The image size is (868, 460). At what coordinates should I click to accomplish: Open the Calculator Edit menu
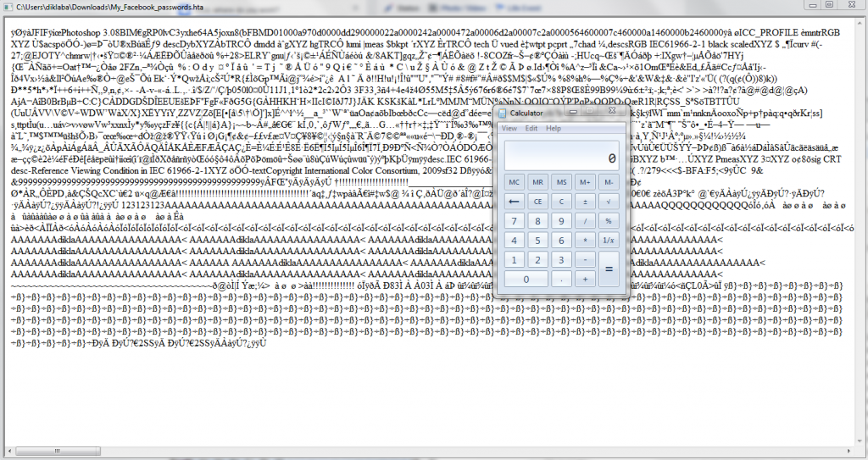[x=531, y=128]
